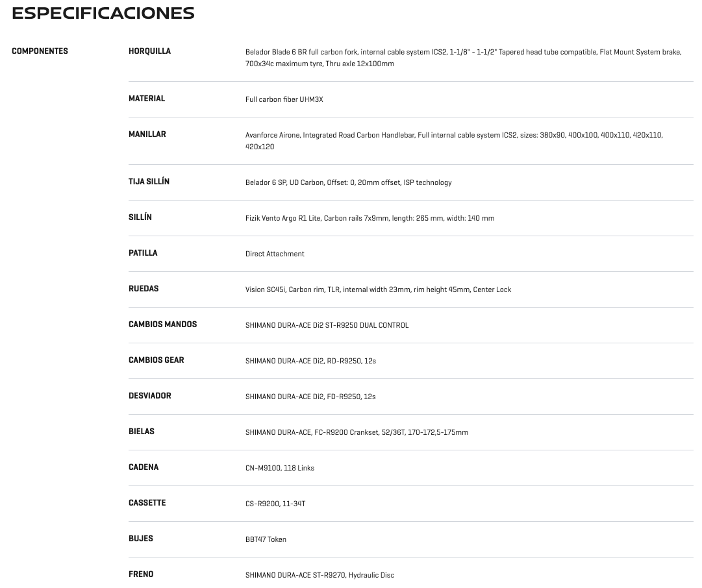The width and height of the screenshot is (702, 588).
Task: Select the MATERIAL row label
Action: click(147, 99)
